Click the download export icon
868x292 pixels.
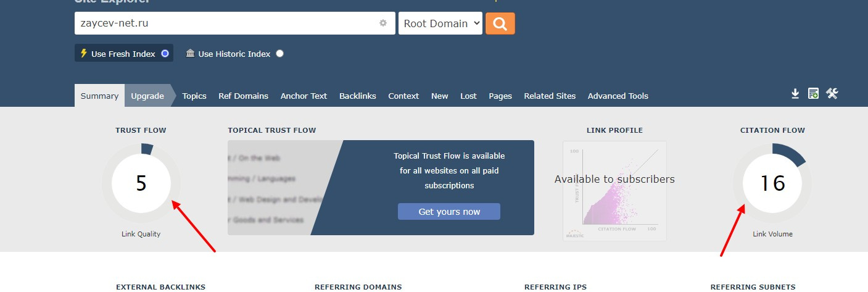(795, 94)
